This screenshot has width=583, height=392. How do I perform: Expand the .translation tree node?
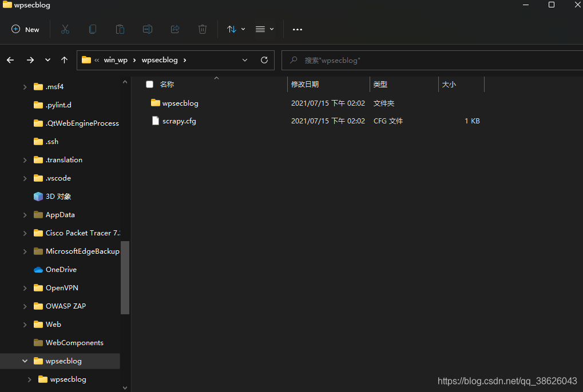[x=25, y=160]
